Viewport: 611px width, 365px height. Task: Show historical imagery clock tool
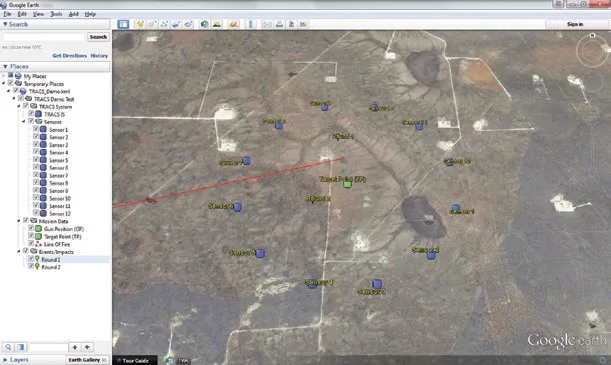(x=205, y=24)
